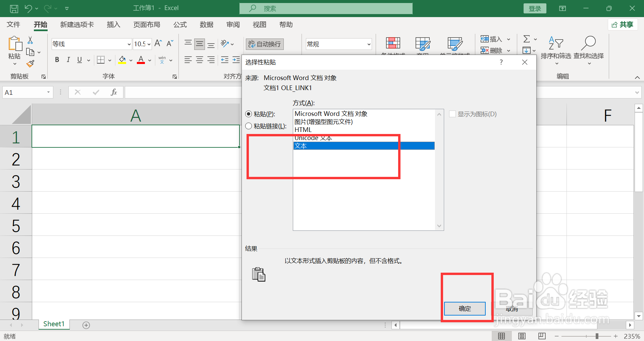Switch to the 数据 ribbon tab
The height and width of the screenshot is (341, 644).
[x=207, y=24]
